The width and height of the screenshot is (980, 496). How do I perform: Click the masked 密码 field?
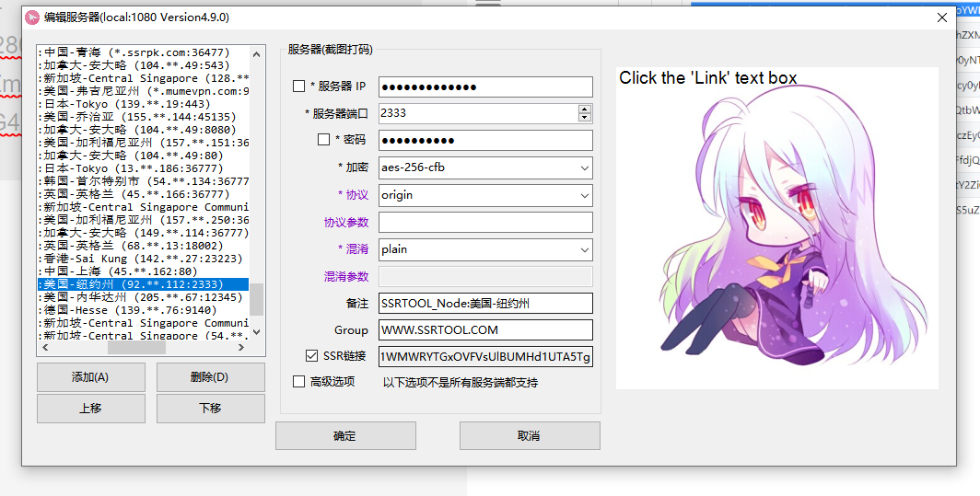(485, 140)
